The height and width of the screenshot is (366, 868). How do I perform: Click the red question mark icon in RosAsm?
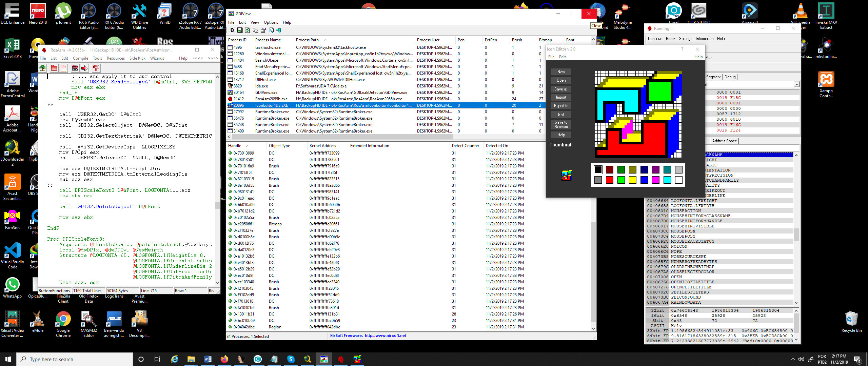click(96, 68)
